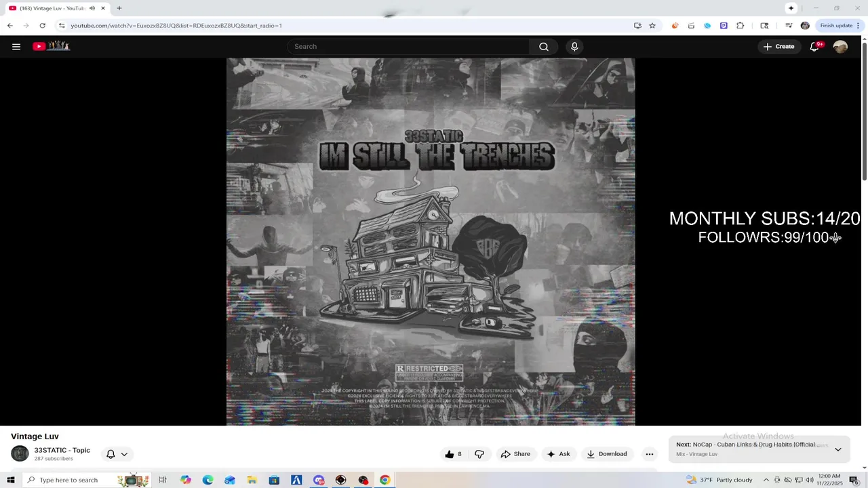The height and width of the screenshot is (488, 868).
Task: Open YouTube notifications bell
Action: click(814, 47)
